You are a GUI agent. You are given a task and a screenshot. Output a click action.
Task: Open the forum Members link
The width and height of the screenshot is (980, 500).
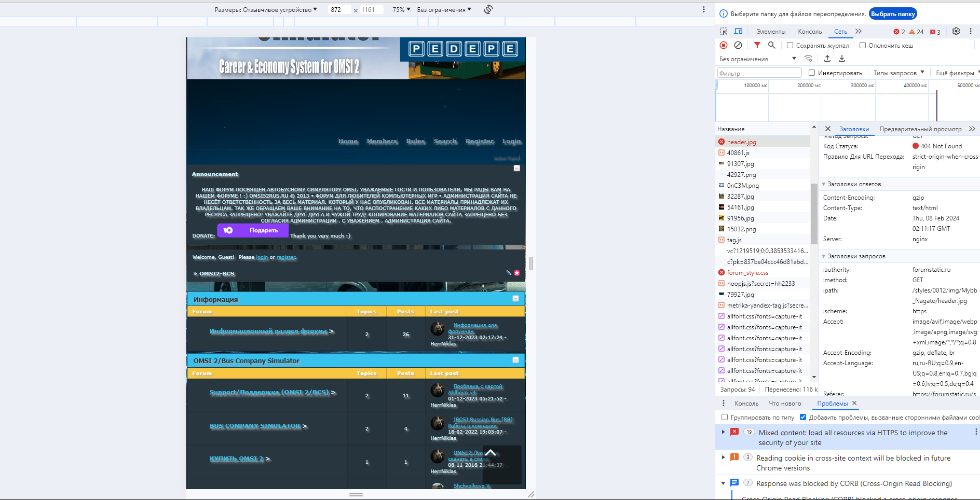click(x=382, y=141)
